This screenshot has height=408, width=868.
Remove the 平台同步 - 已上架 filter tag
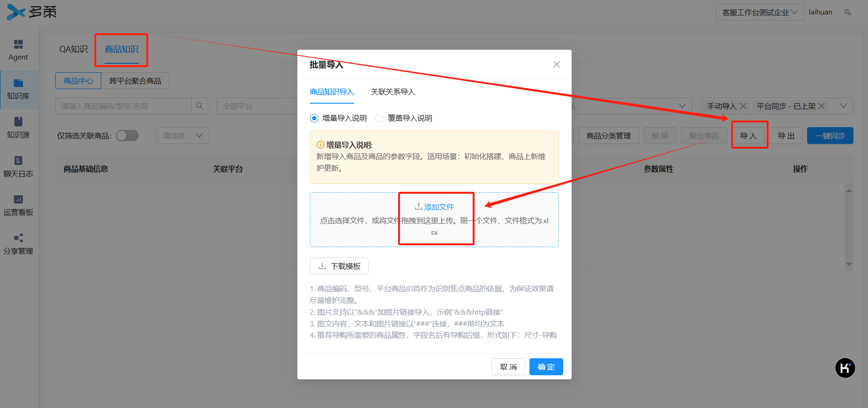click(x=822, y=106)
